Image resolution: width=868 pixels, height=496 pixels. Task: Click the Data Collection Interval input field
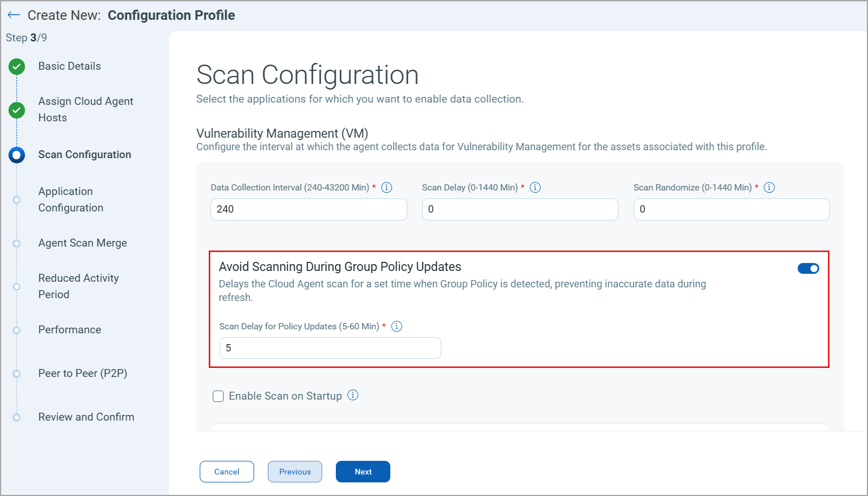click(309, 209)
